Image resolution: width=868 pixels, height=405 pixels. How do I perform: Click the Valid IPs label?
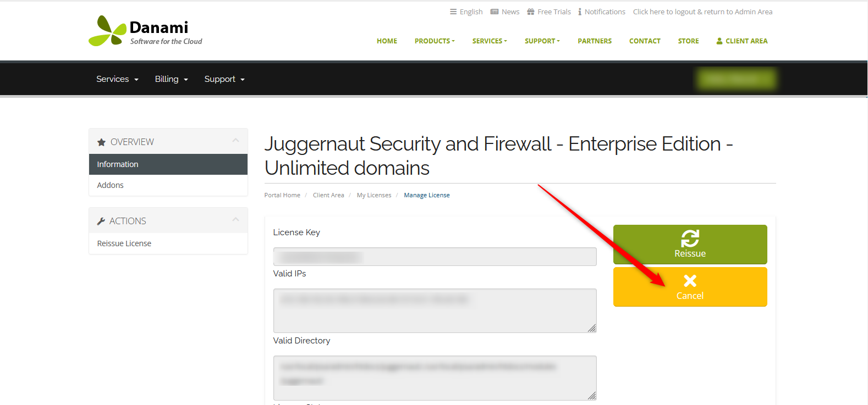(x=290, y=274)
